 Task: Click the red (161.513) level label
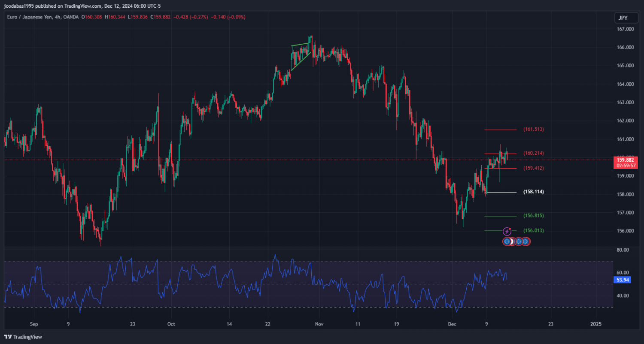click(534, 129)
